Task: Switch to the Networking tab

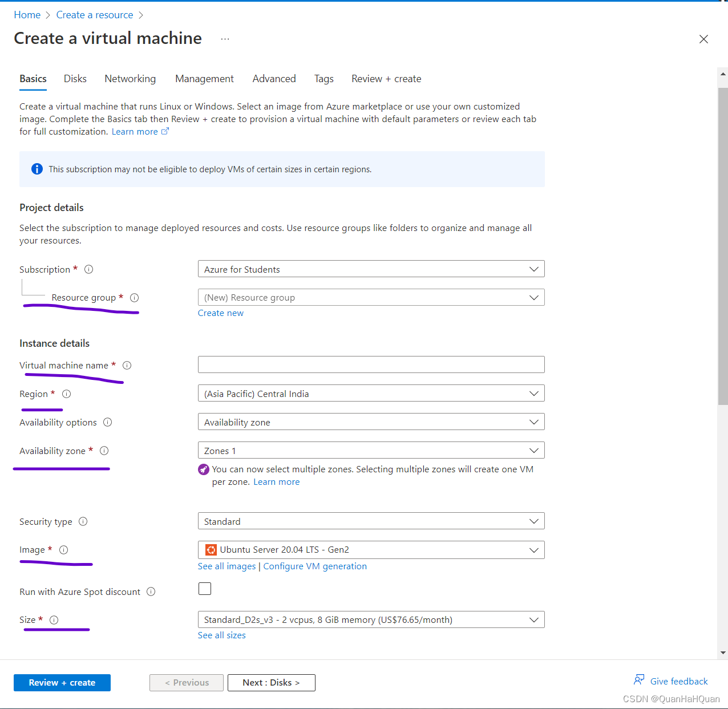Action: coord(130,79)
